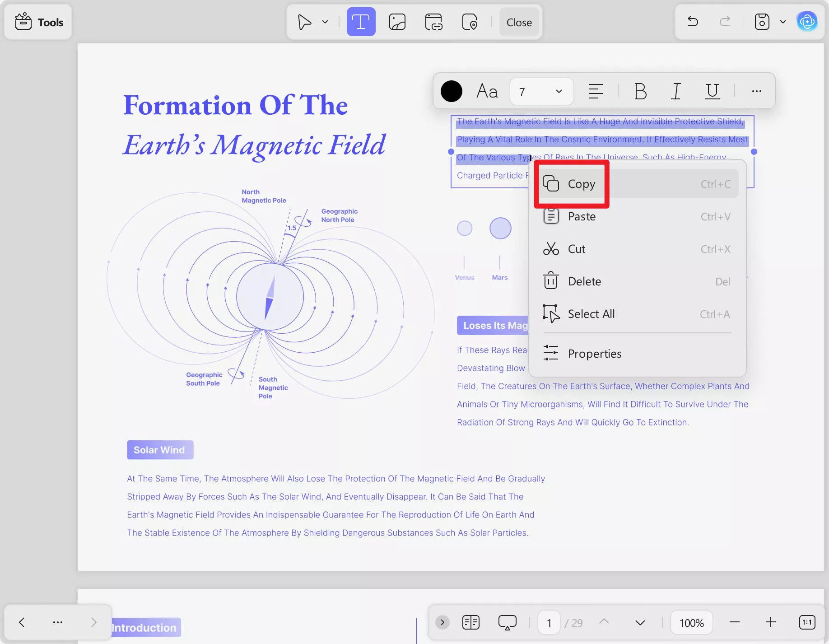Click the Link tool icon
Image resolution: width=829 pixels, height=644 pixels.
click(433, 22)
